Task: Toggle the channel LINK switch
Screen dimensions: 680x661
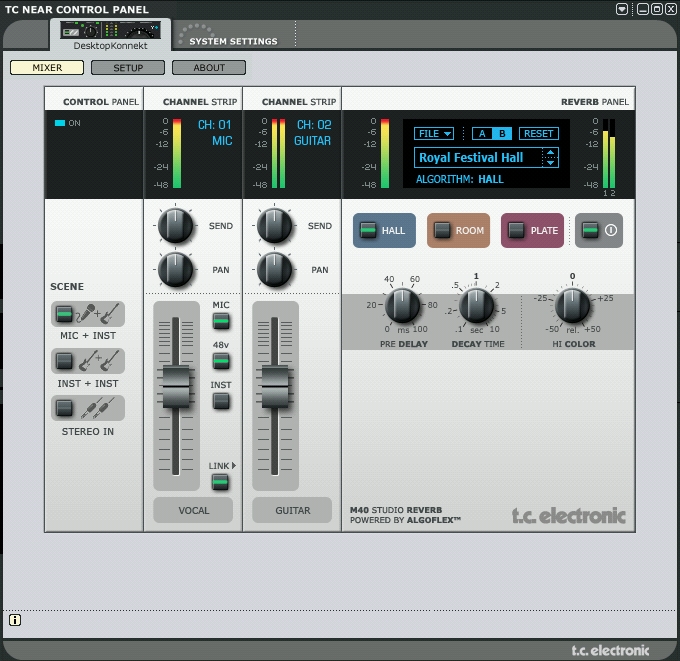Action: point(220,482)
